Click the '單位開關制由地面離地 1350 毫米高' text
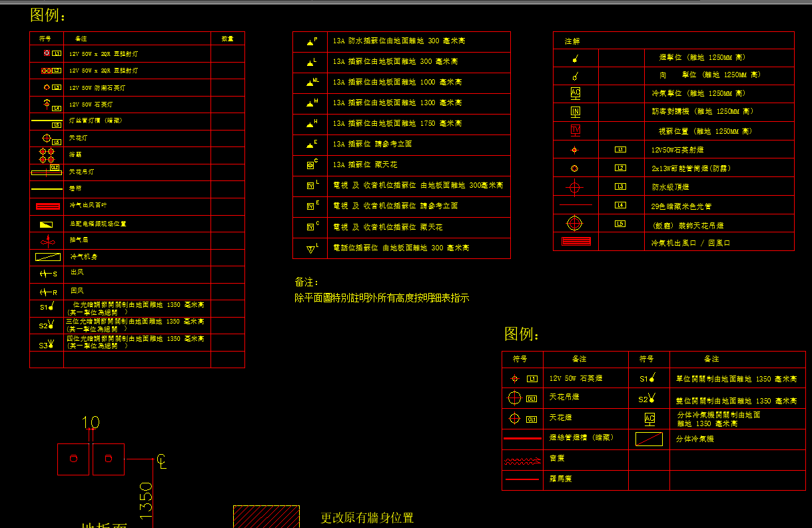This screenshot has height=528, width=812. coord(736,379)
